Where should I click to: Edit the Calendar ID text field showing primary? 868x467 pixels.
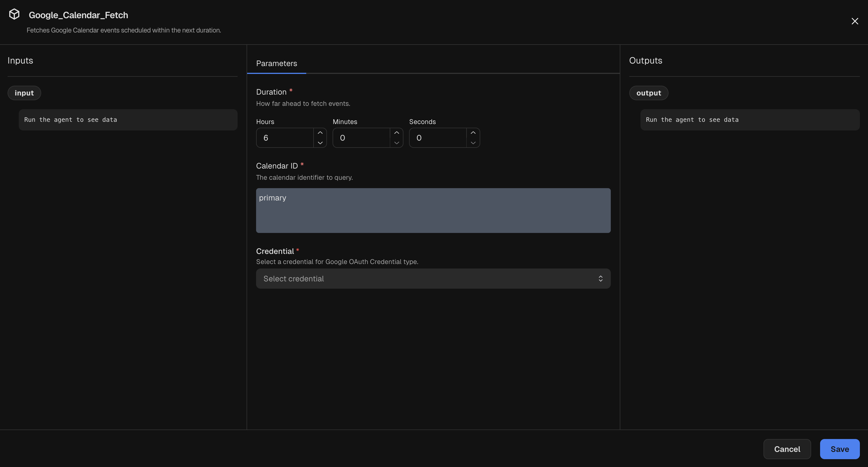433,211
